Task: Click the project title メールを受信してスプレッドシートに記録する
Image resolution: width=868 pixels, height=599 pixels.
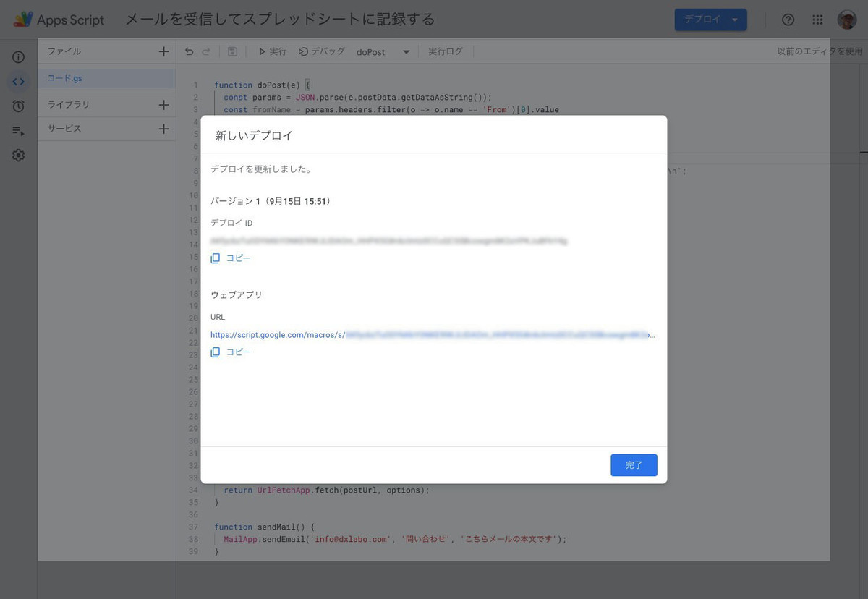Action: click(281, 20)
